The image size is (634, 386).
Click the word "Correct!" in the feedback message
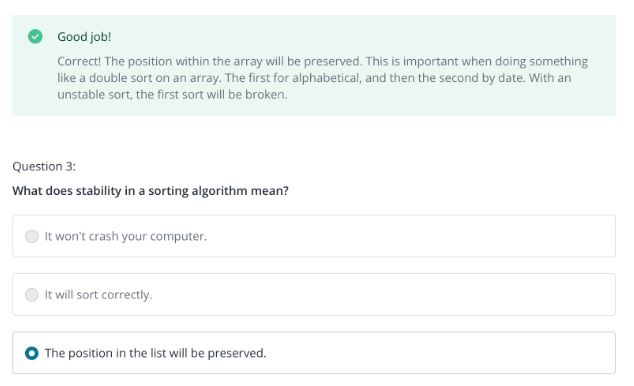pyautogui.click(x=79, y=61)
